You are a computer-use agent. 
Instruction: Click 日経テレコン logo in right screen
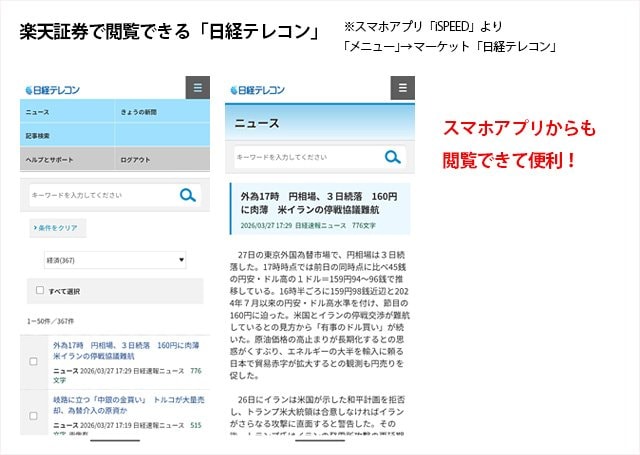[x=258, y=90]
